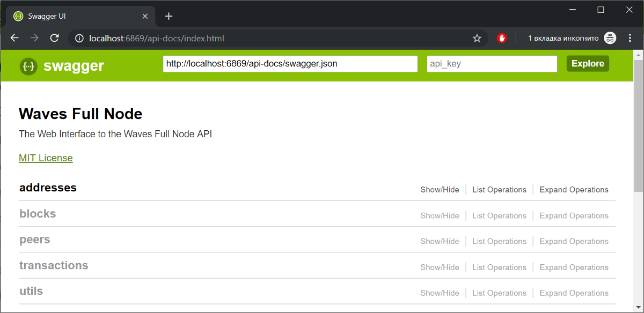644x313 pixels.
Task: Toggle Show/Hide for blocks section
Action: (440, 215)
